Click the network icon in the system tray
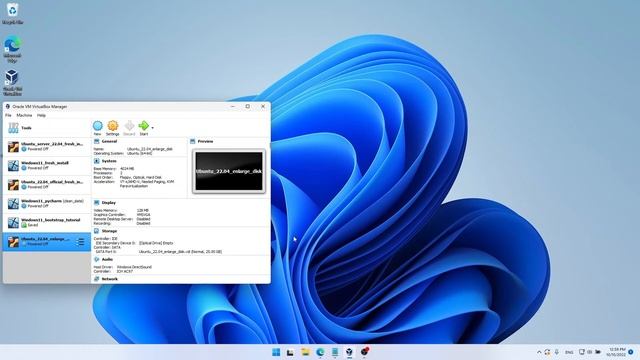The width and height of the screenshot is (640, 360). [x=582, y=352]
